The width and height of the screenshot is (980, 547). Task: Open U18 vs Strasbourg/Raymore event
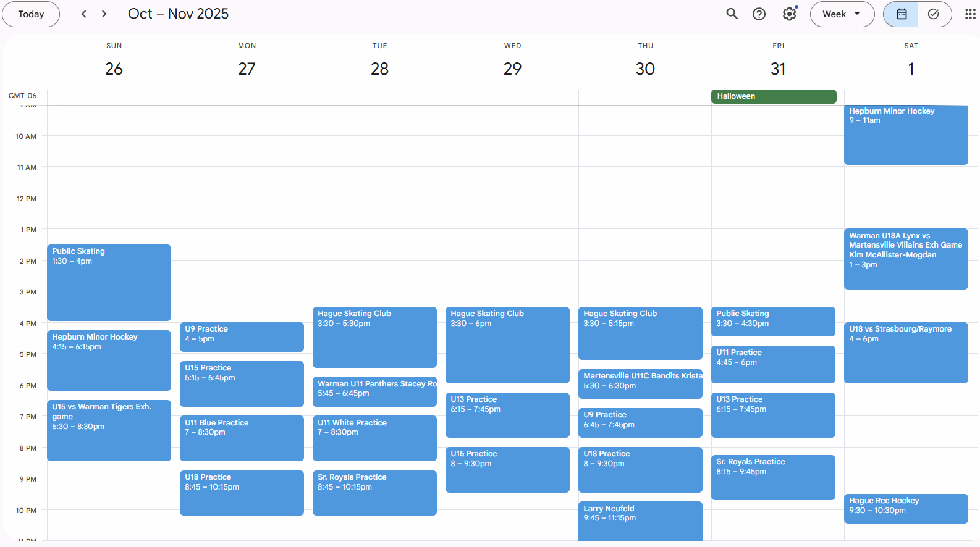[905, 353]
